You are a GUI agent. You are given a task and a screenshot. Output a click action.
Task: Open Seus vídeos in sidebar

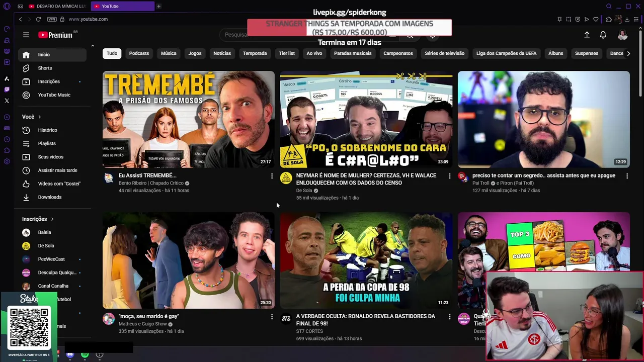(52, 157)
